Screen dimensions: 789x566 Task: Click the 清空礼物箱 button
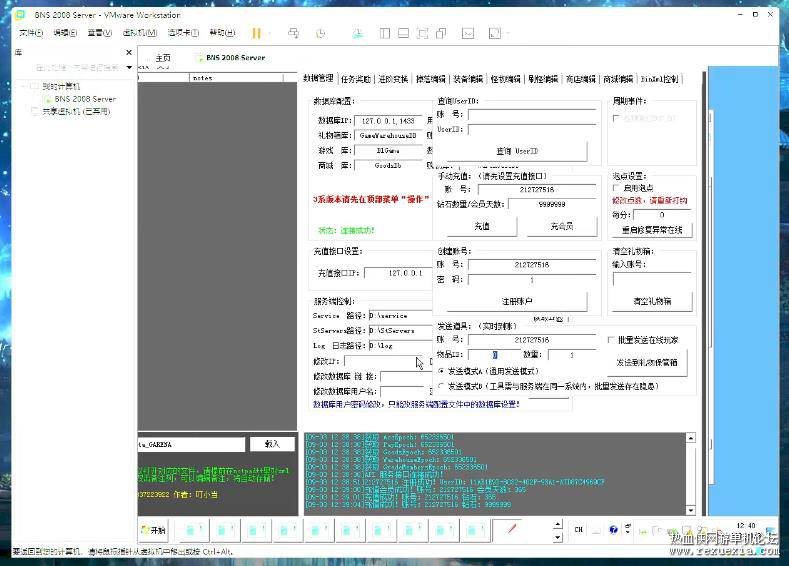652,301
